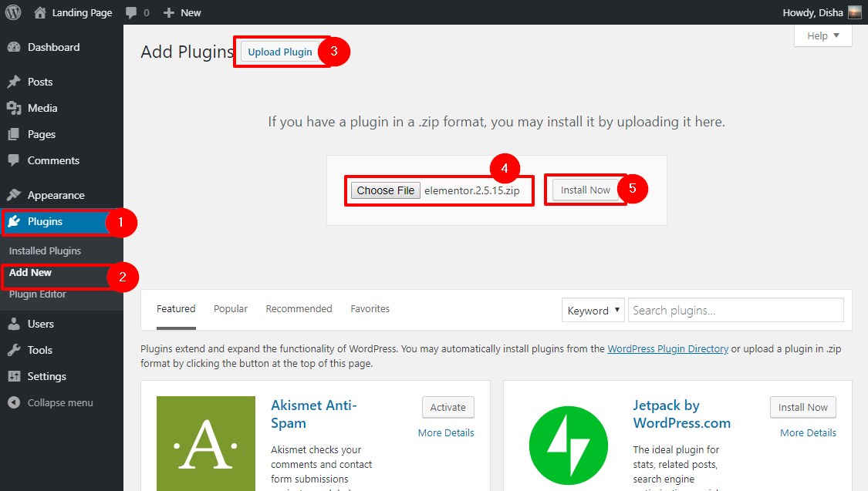868x491 pixels.
Task: Click the plus icon beside New
Action: pyautogui.click(x=169, y=12)
